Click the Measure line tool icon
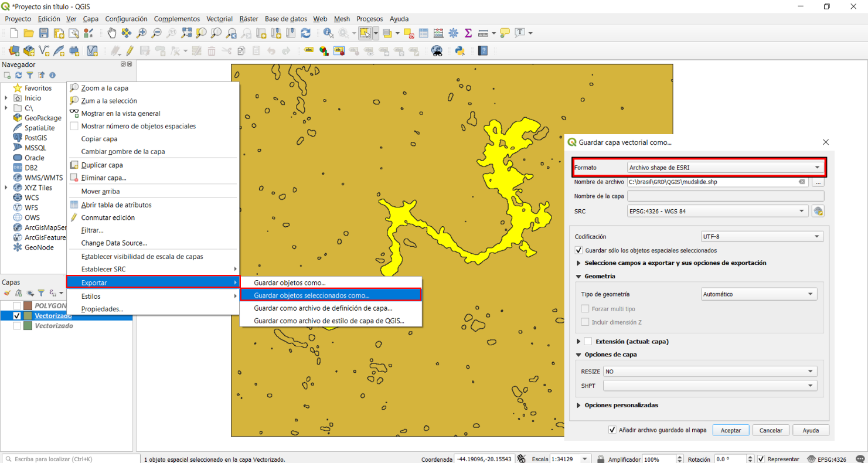 pyautogui.click(x=484, y=33)
